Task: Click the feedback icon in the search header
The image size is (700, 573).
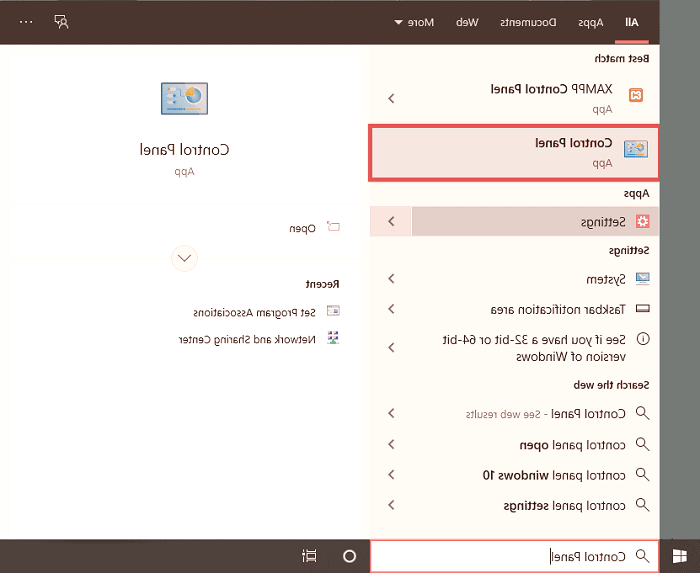Action: coord(62,21)
